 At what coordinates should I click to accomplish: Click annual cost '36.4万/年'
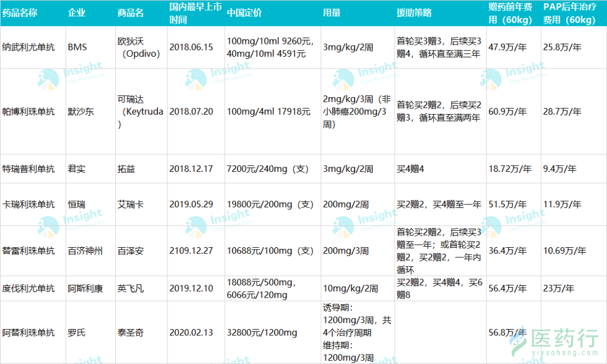tap(508, 251)
